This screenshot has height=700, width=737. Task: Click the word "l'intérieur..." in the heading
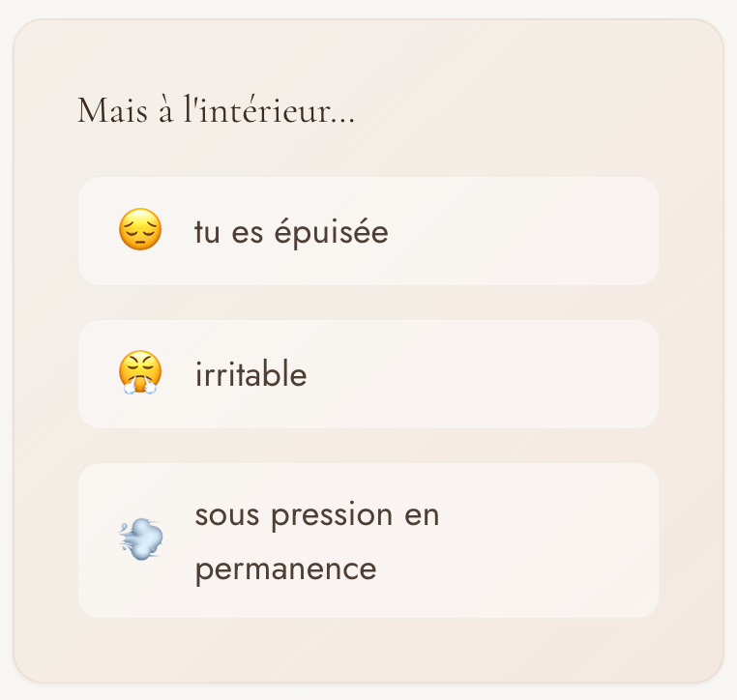[269, 110]
